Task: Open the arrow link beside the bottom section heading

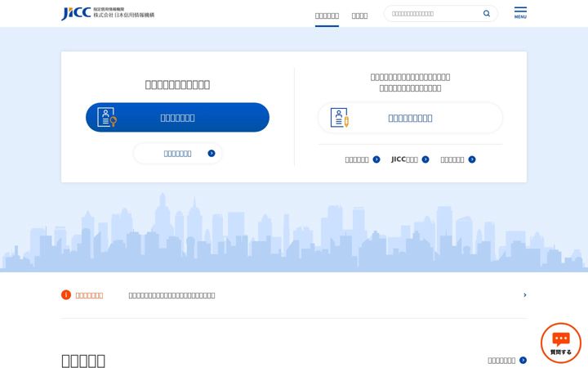Action: [x=507, y=361]
